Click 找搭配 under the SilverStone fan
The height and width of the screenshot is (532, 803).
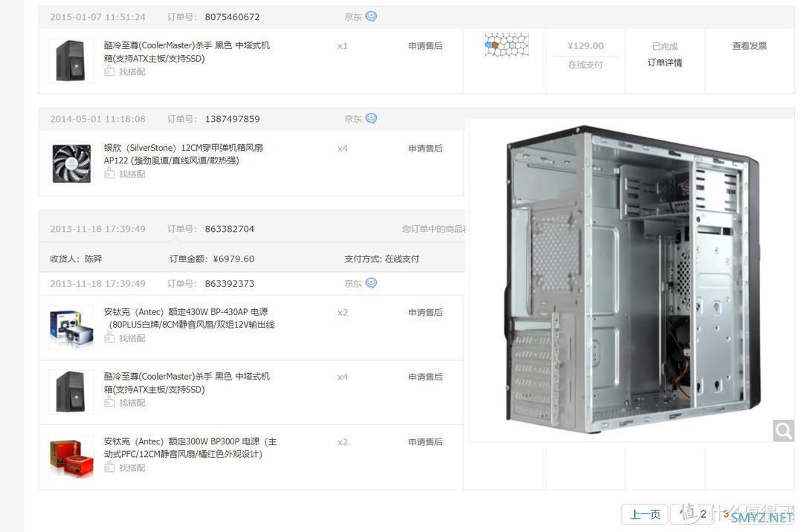point(125,174)
